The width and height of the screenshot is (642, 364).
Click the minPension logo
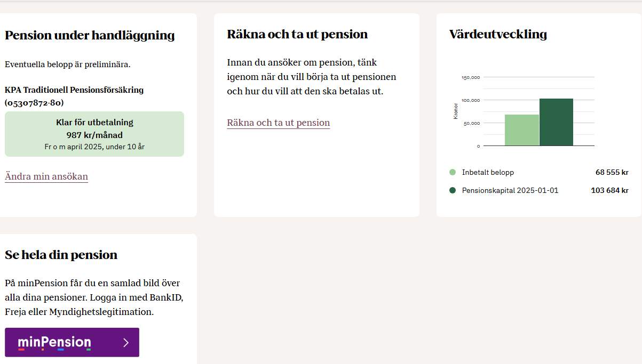pyautogui.click(x=54, y=342)
